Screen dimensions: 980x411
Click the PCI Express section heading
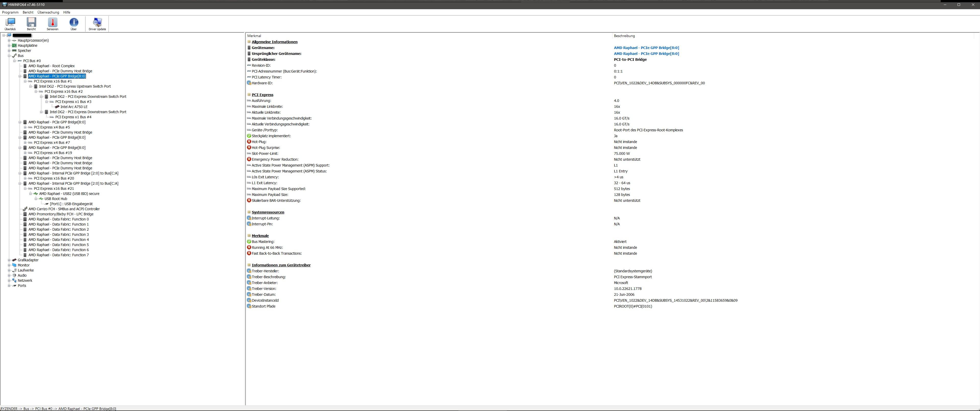coord(263,95)
